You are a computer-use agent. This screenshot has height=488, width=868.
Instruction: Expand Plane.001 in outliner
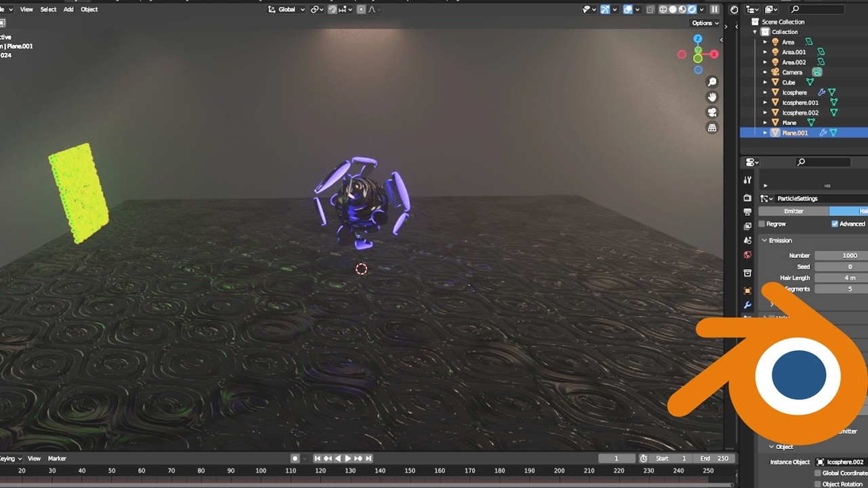[x=766, y=133]
